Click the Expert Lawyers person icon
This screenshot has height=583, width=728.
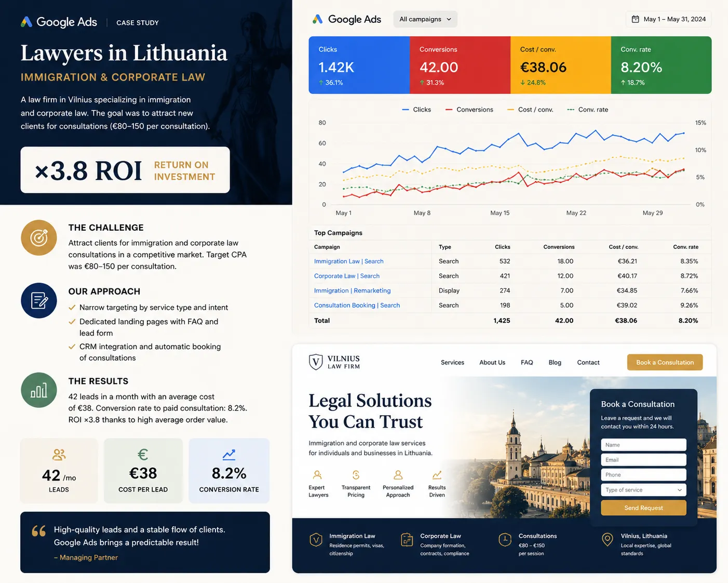click(x=317, y=475)
